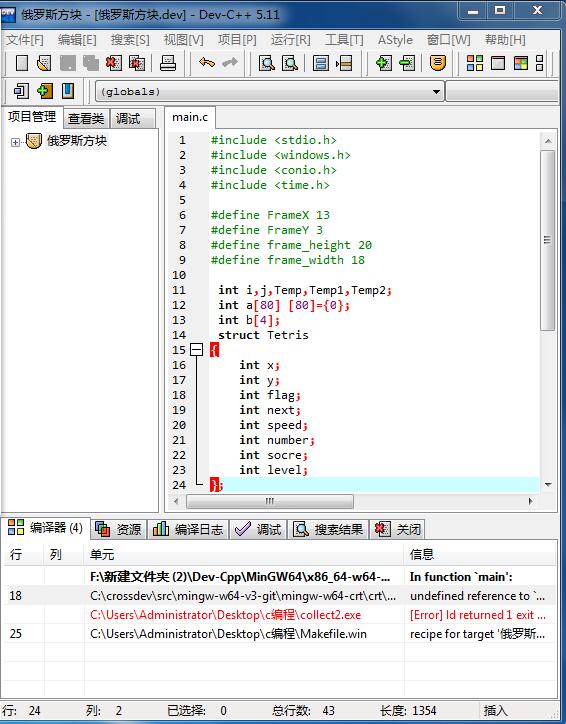Switch to the 资源 bottom tab
The width and height of the screenshot is (566, 724).
[119, 529]
